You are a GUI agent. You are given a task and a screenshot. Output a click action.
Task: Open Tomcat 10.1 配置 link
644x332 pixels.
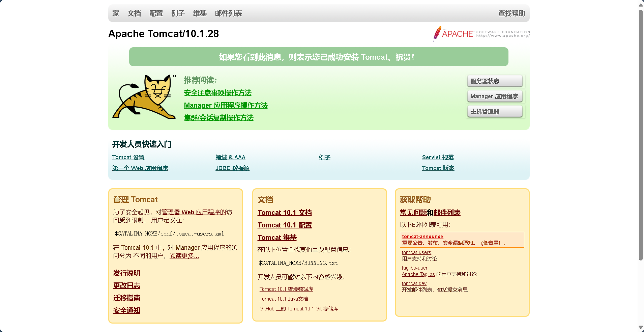tap(285, 225)
